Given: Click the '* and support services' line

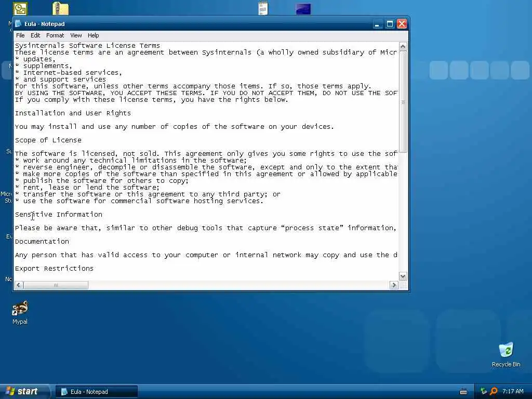Looking at the screenshot, I should tap(60, 79).
